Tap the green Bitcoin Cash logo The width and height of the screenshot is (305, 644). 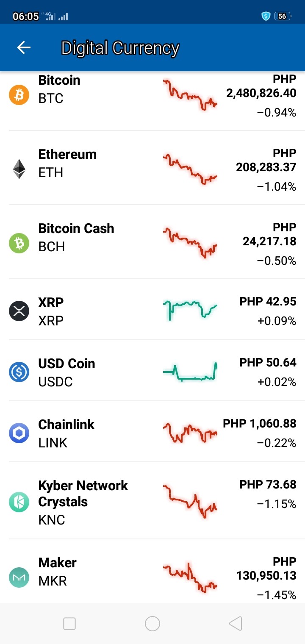pyautogui.click(x=19, y=243)
